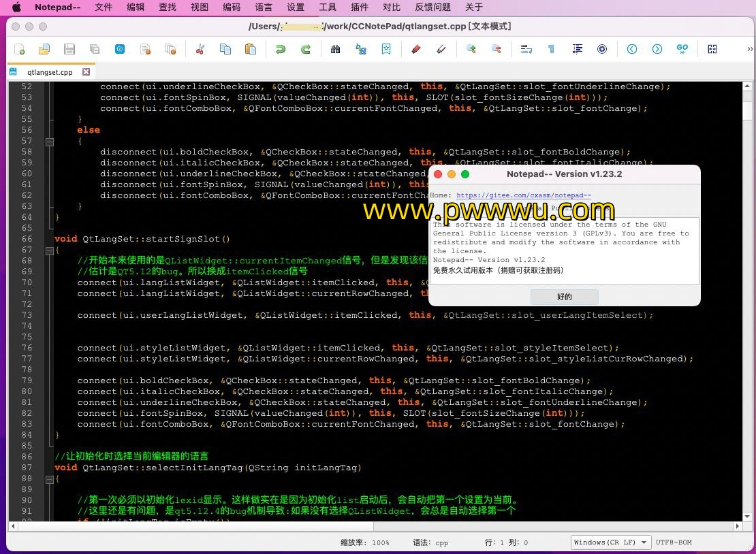The height and width of the screenshot is (554, 756).
Task: Click the Save All files icon
Action: [x=95, y=49]
